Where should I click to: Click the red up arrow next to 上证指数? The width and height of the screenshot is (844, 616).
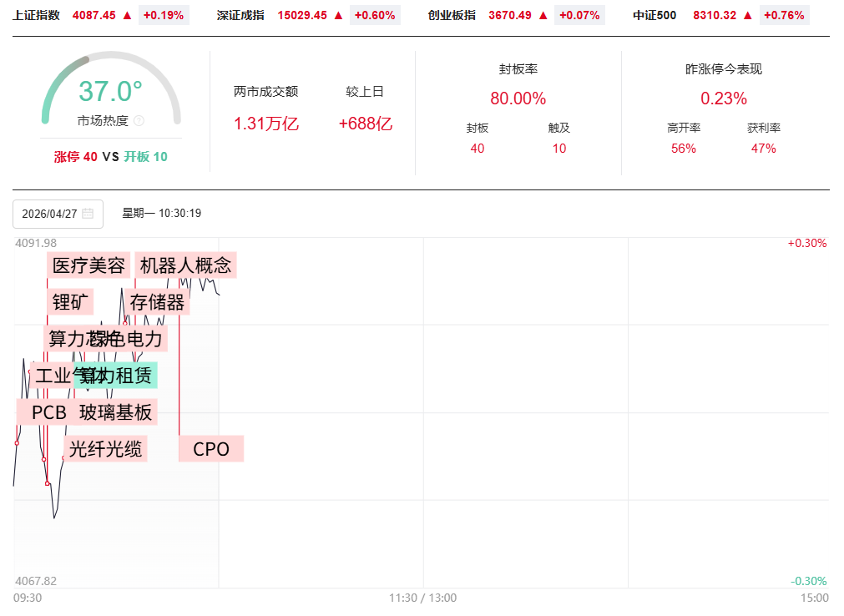(x=127, y=15)
